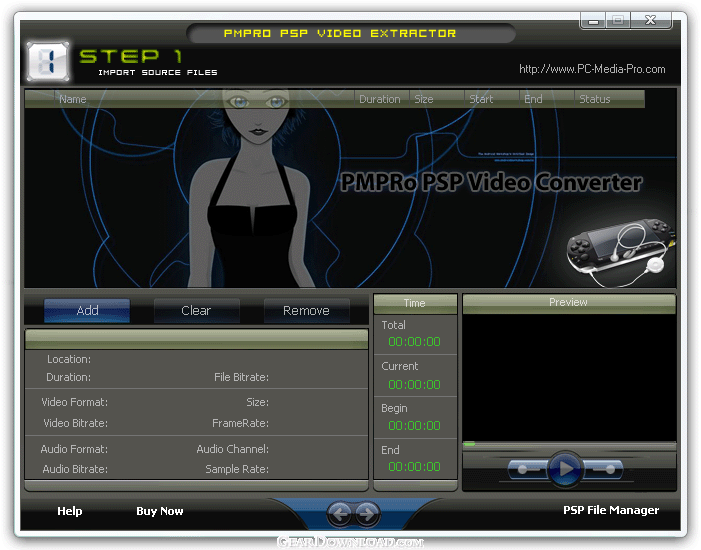
Task: Go to next step with right arrow
Action: 367,514
